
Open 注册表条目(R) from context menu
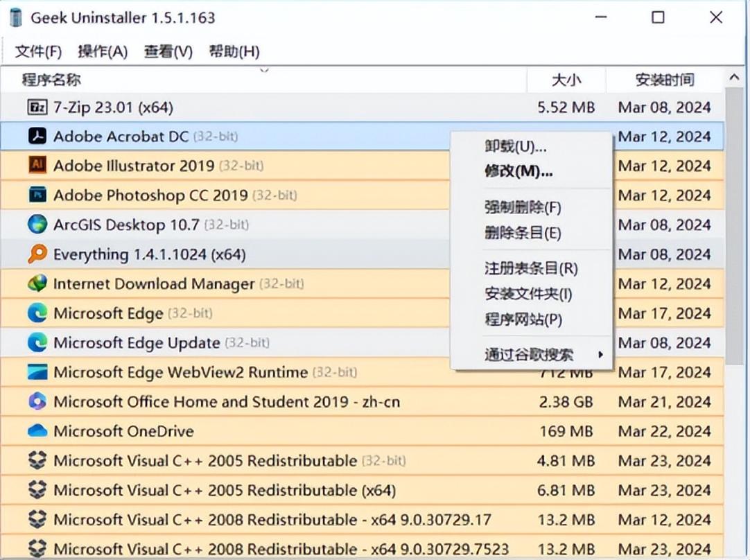coord(531,268)
